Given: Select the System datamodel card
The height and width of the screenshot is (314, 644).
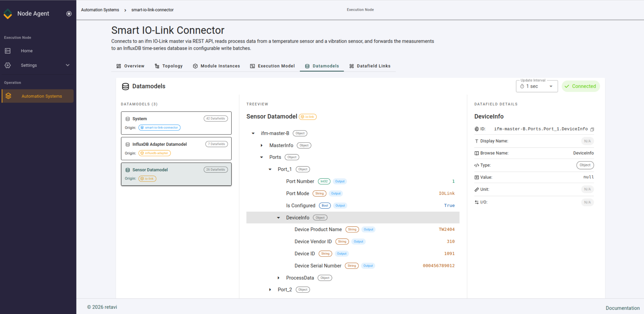Looking at the screenshot, I should point(176,123).
